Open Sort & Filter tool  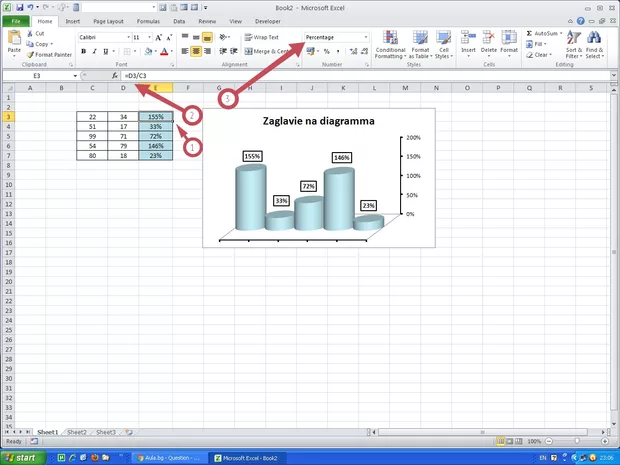coord(574,44)
